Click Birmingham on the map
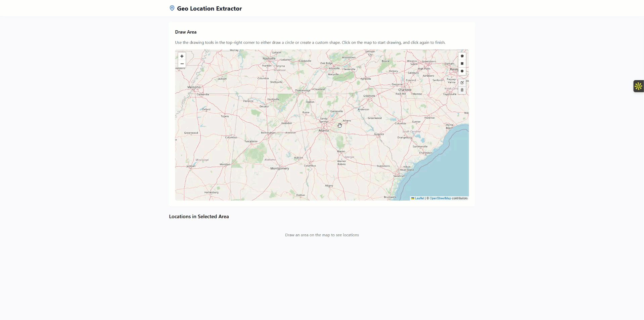The height and width of the screenshot is (320, 644). (268, 133)
